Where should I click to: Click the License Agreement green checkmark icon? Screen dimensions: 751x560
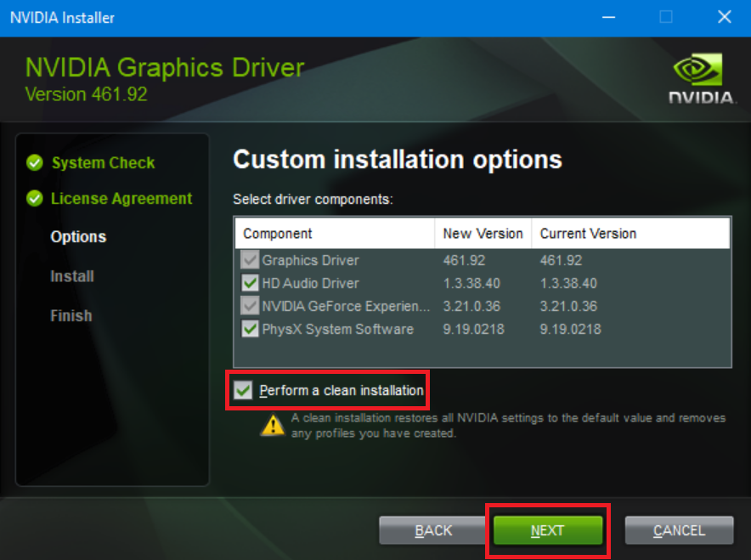click(34, 199)
